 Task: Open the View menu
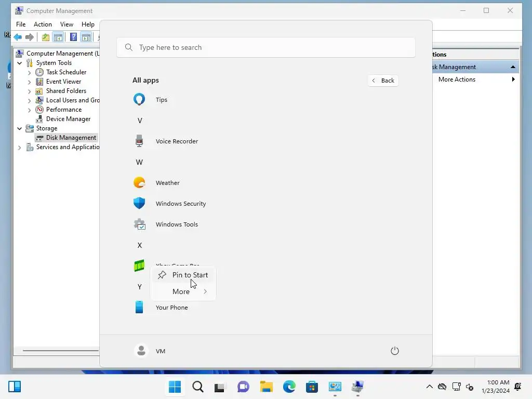pyautogui.click(x=67, y=24)
